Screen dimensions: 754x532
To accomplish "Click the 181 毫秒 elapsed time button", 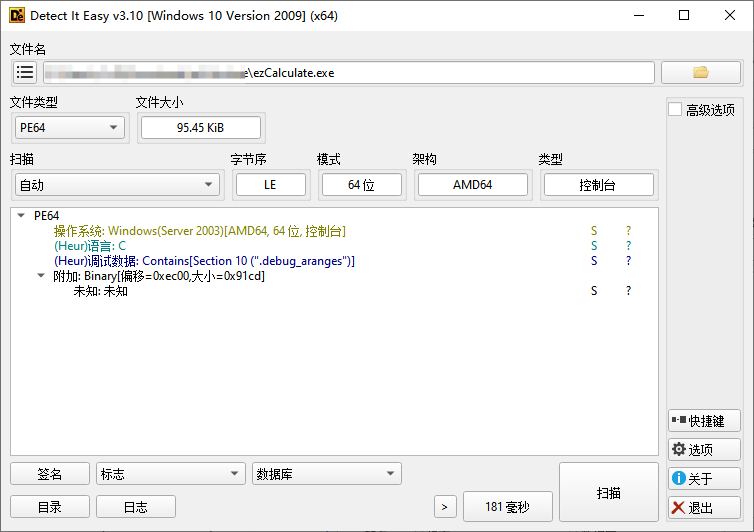I will [507, 507].
